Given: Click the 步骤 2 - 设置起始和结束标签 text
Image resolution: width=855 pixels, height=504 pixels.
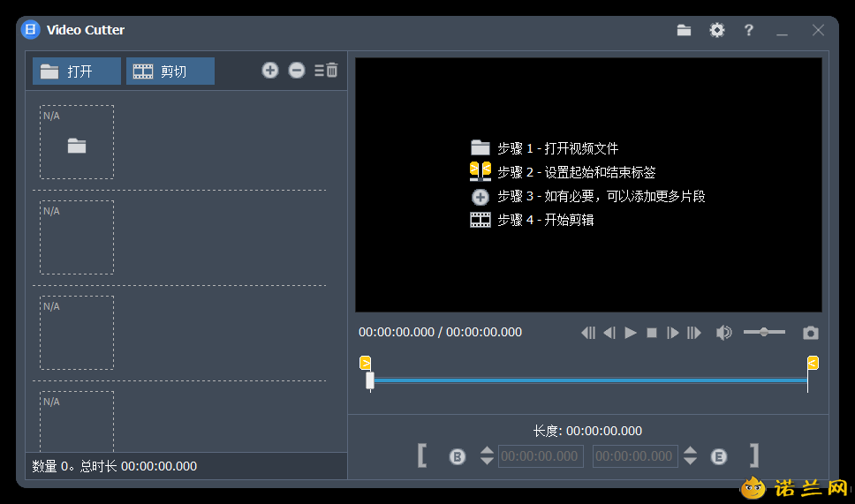Looking at the screenshot, I should 577,172.
